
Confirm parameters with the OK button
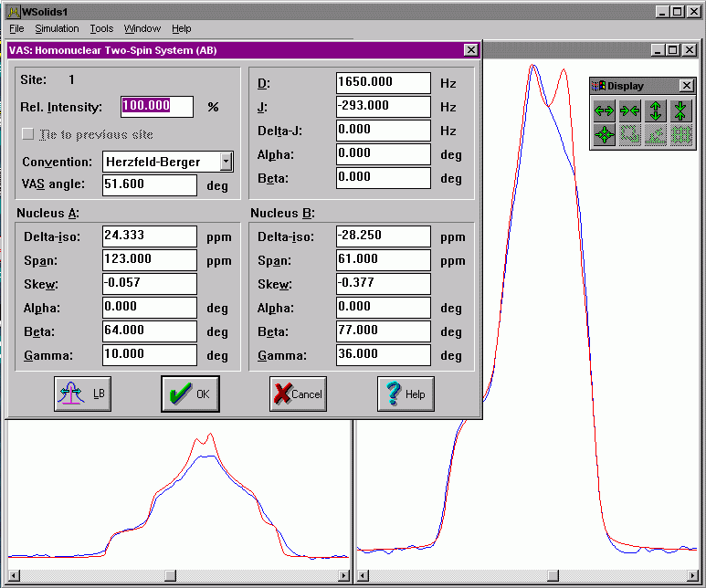190,394
